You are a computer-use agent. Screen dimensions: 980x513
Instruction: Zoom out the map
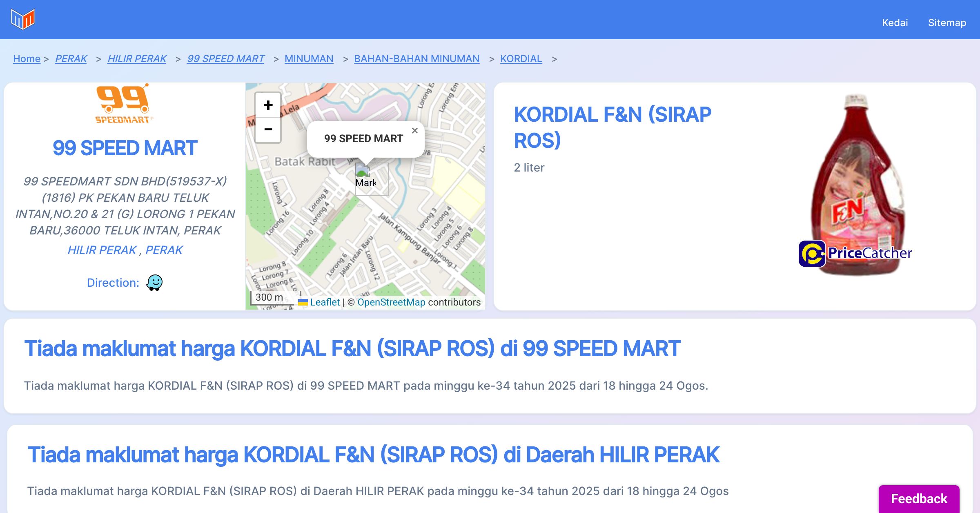coord(268,130)
